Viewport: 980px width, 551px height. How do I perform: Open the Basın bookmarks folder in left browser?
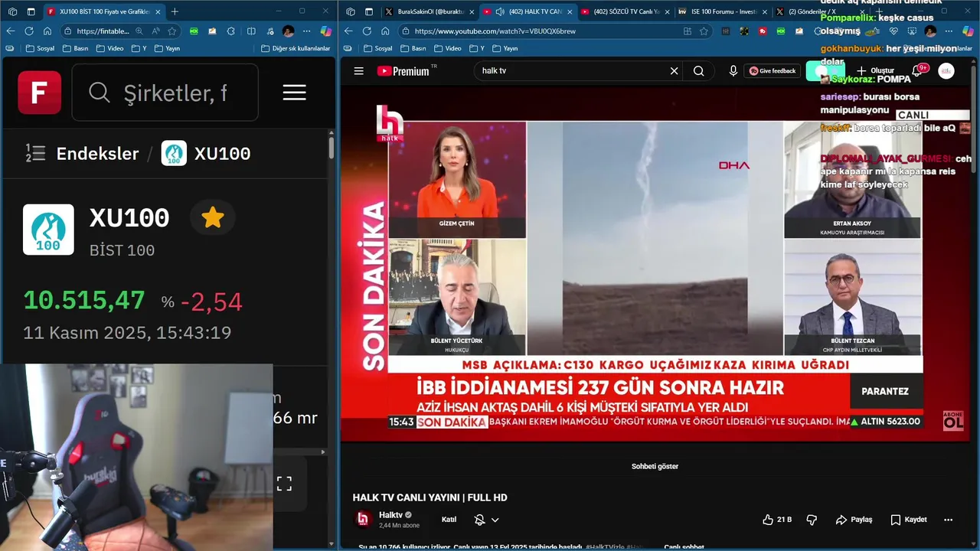(x=74, y=48)
